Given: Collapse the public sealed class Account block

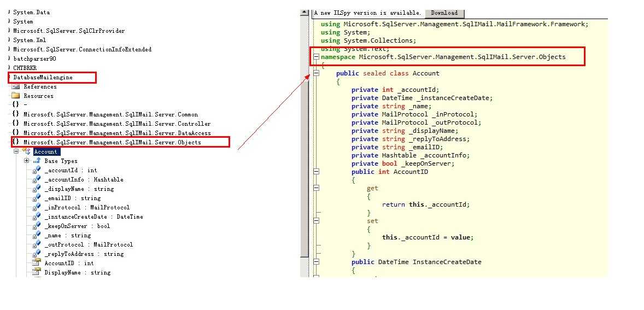Looking at the screenshot, I should pos(316,73).
